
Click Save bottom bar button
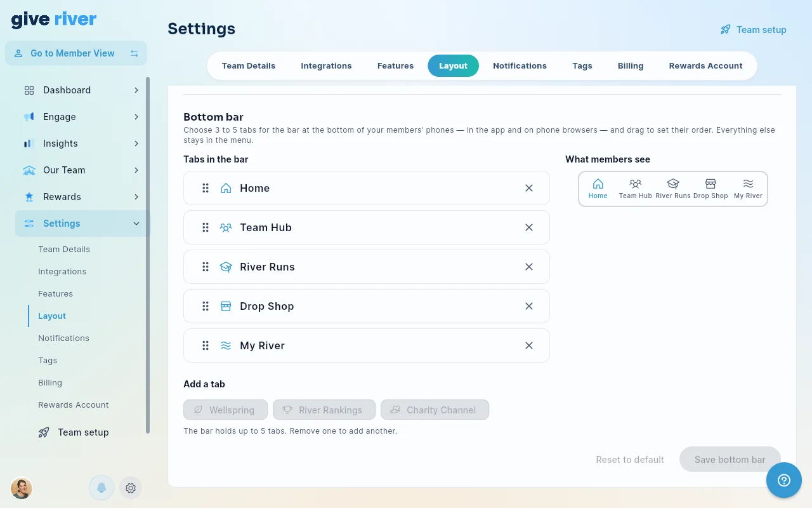[730, 460]
